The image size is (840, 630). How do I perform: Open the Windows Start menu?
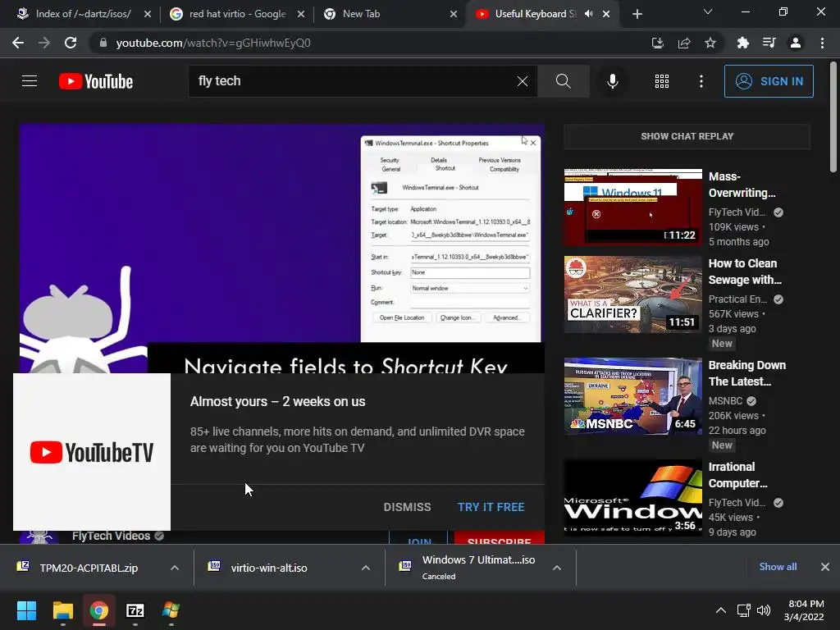[26, 610]
